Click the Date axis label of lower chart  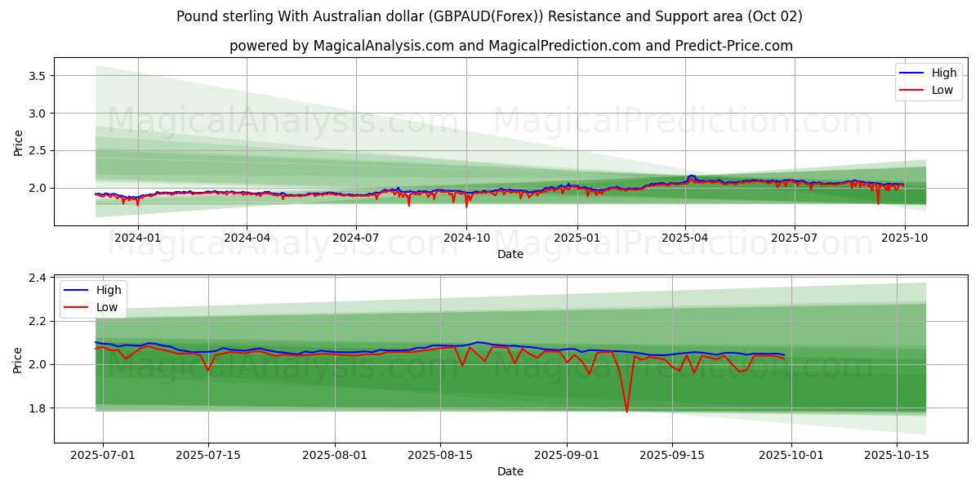coord(510,471)
